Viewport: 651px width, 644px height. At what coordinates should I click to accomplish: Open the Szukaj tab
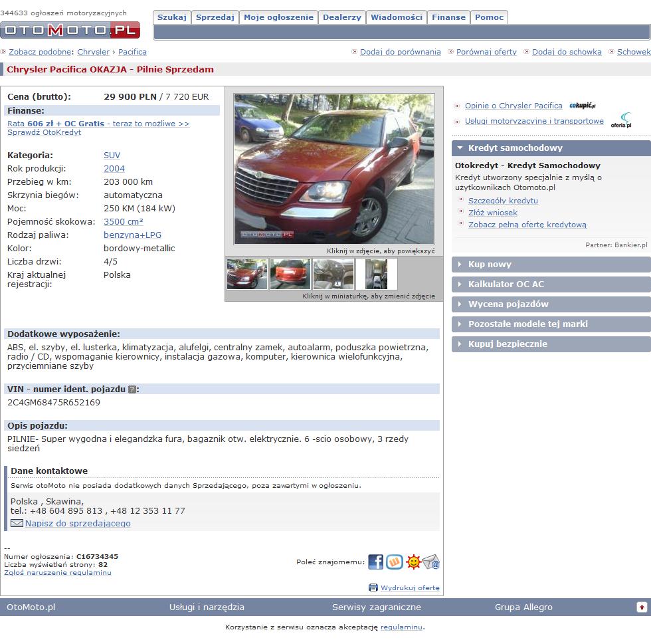[x=172, y=17]
